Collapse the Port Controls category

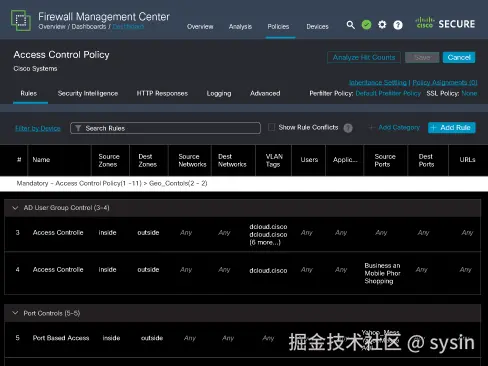pyautogui.click(x=15, y=313)
